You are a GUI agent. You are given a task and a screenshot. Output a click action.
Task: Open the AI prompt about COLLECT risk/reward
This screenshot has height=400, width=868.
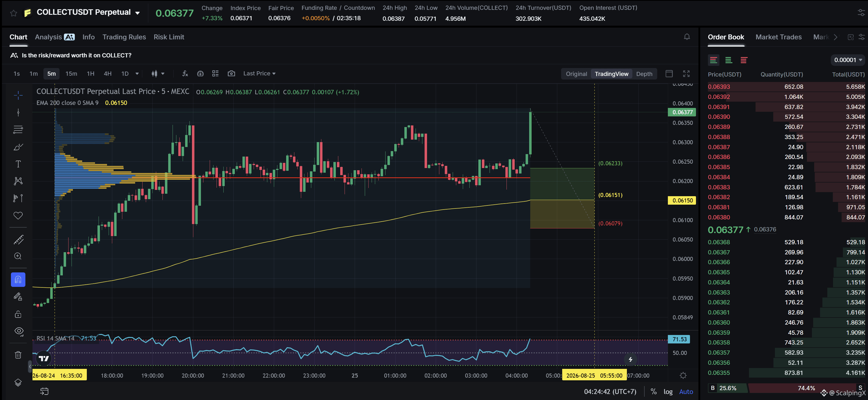click(x=71, y=55)
